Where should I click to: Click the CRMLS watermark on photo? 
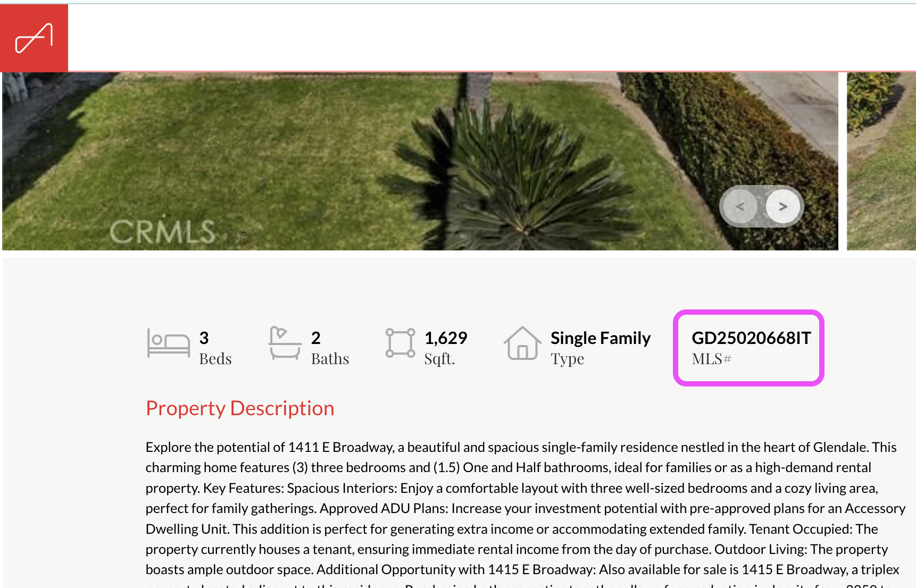162,232
